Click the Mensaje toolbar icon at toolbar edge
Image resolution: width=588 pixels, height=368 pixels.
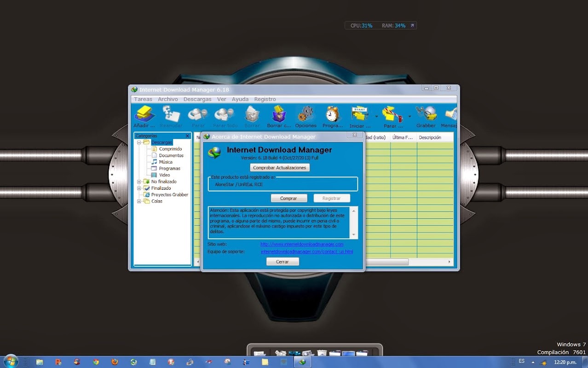click(450, 115)
